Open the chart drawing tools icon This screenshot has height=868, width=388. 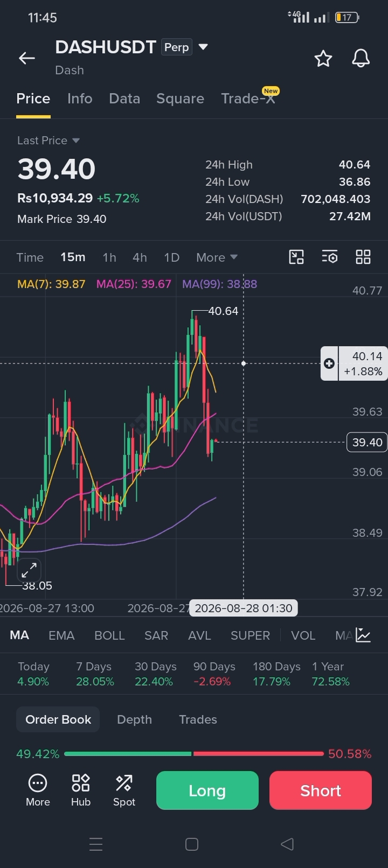point(296,257)
